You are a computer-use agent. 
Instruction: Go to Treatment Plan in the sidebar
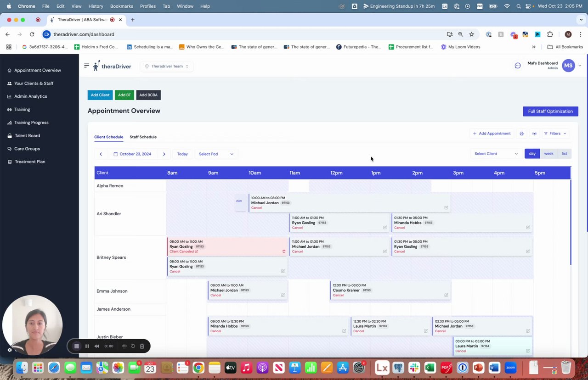(30, 162)
